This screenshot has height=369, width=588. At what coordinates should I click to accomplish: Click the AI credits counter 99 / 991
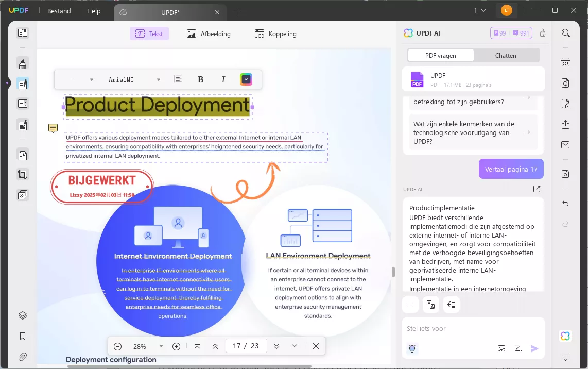click(511, 33)
